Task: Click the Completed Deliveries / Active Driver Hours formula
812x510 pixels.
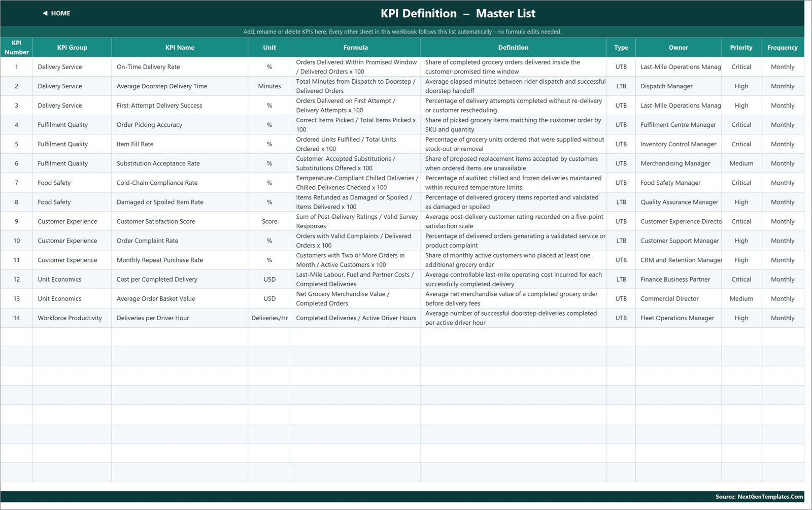Action: point(355,318)
